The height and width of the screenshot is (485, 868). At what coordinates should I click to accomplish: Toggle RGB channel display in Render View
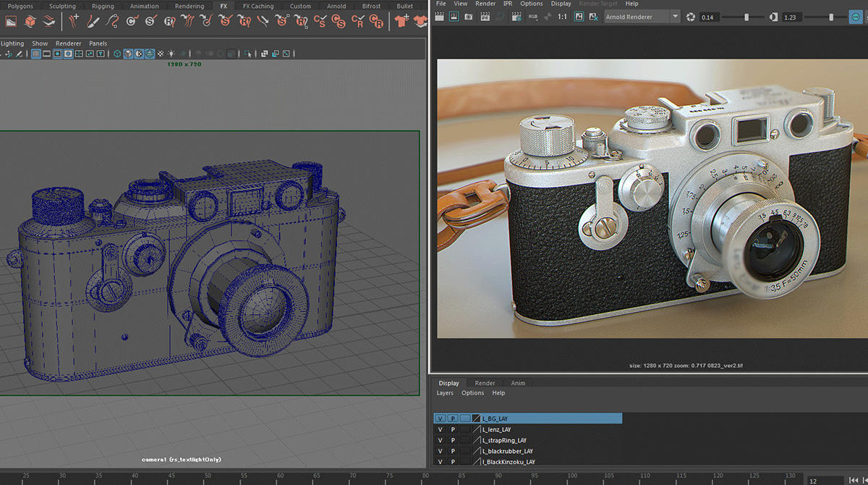point(533,17)
